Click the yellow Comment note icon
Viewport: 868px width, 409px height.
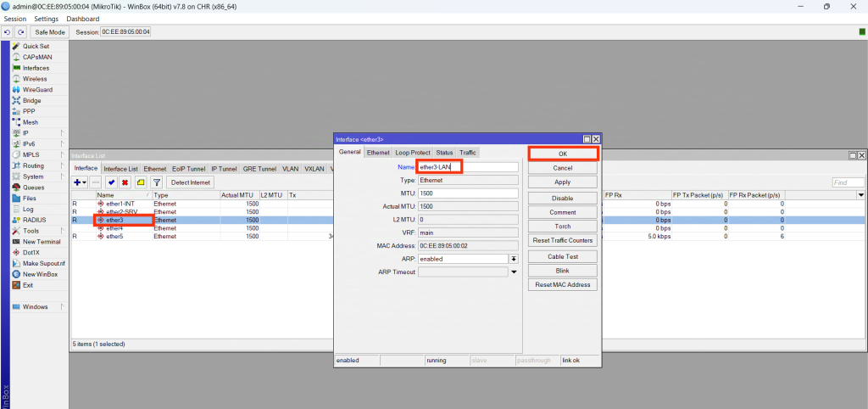pos(140,182)
